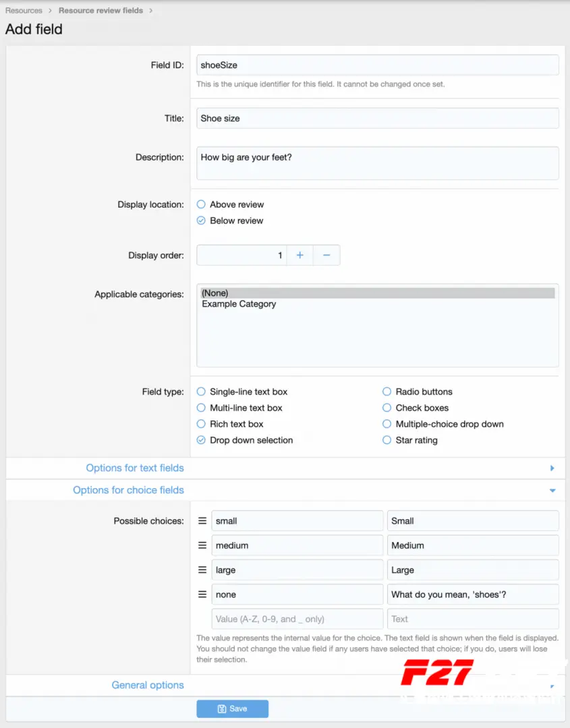Select 'Example Category' in categories list
Viewport: 570px width, 728px height.
click(x=378, y=304)
